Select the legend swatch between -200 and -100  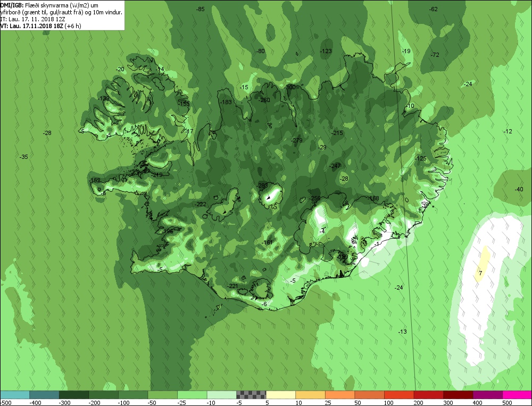pyautogui.click(x=104, y=395)
